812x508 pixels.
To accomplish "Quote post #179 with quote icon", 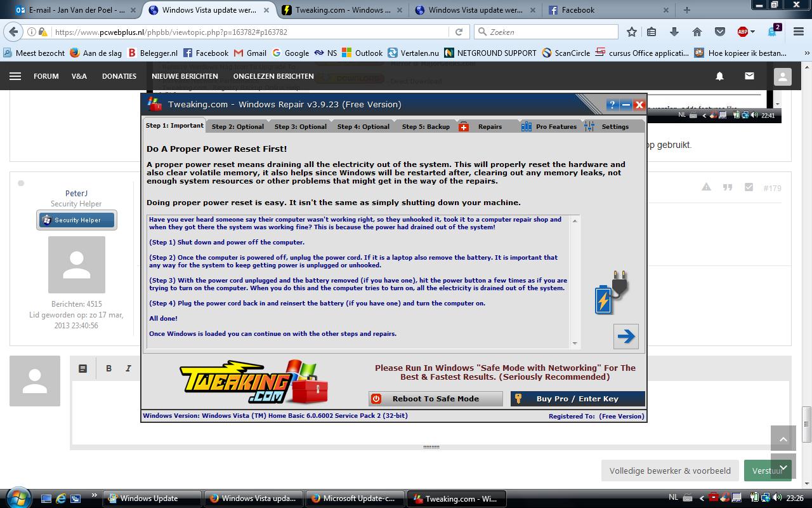I will pyautogui.click(x=728, y=187).
